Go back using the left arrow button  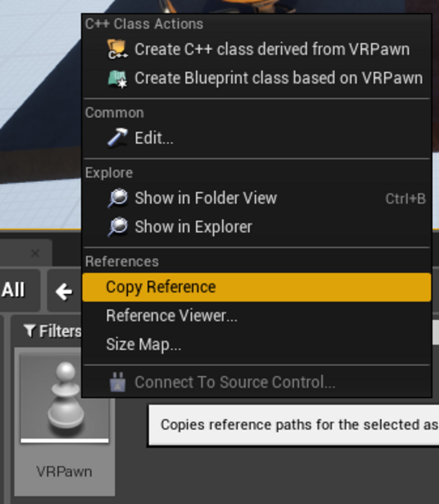64,291
